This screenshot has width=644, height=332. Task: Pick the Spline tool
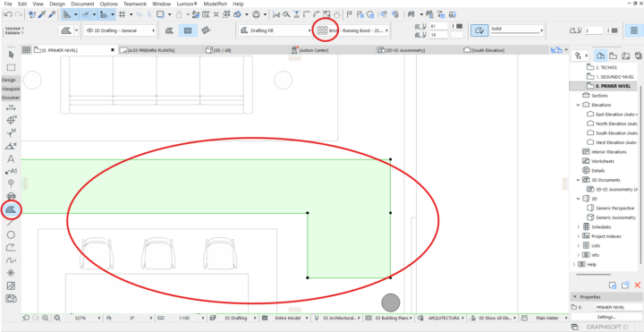(x=11, y=260)
